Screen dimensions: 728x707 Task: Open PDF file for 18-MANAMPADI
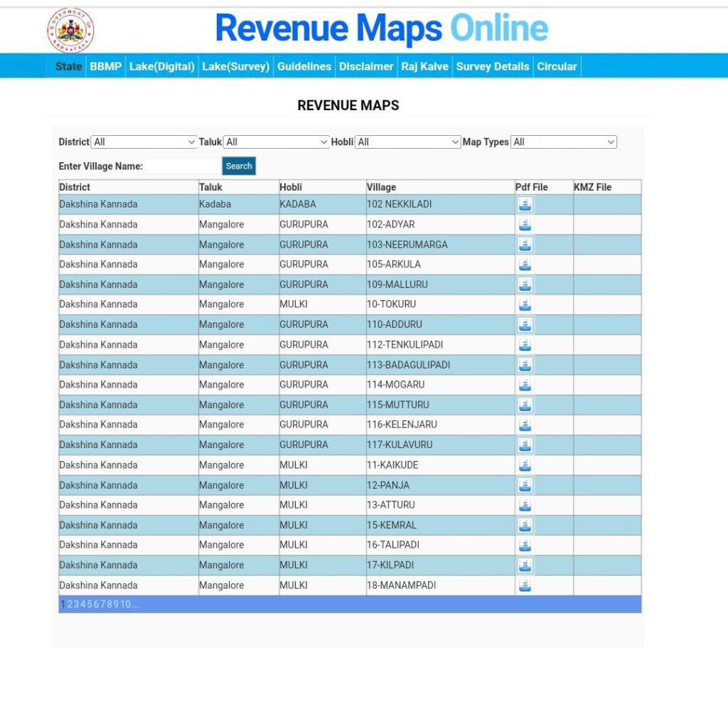click(x=525, y=585)
